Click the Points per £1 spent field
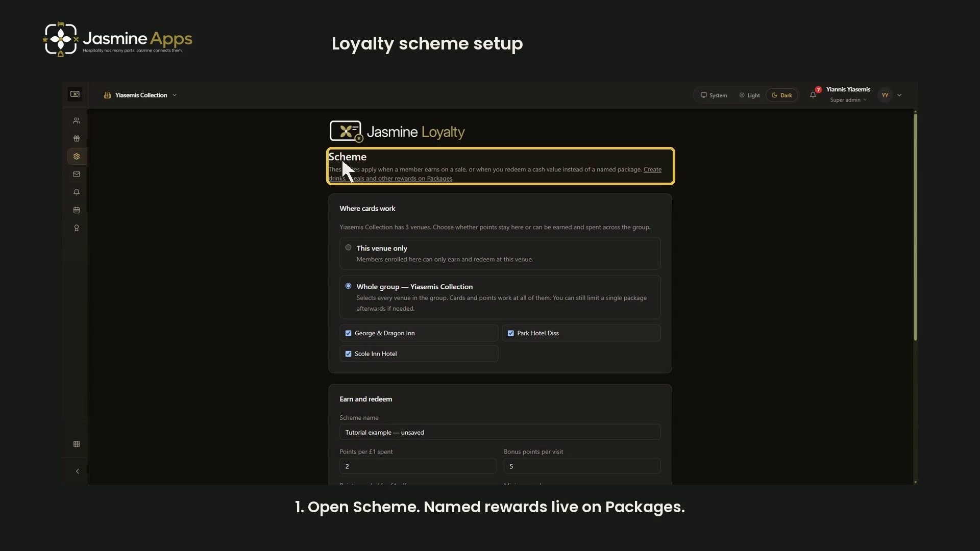 pos(418,466)
